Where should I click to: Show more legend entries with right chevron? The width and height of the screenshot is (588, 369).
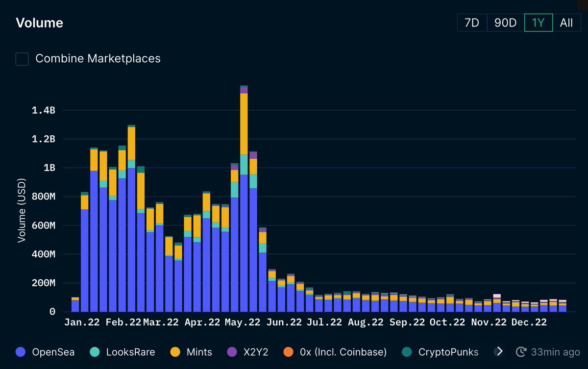pos(499,351)
